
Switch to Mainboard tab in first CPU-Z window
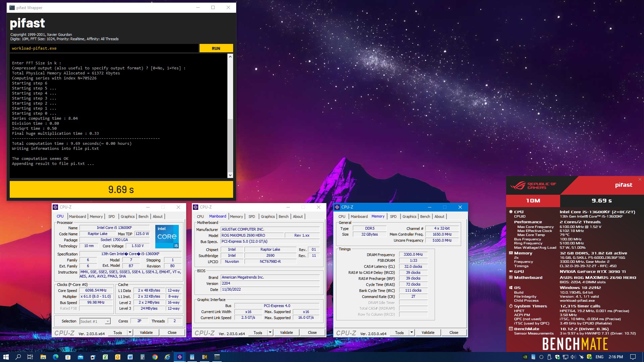[77, 217]
